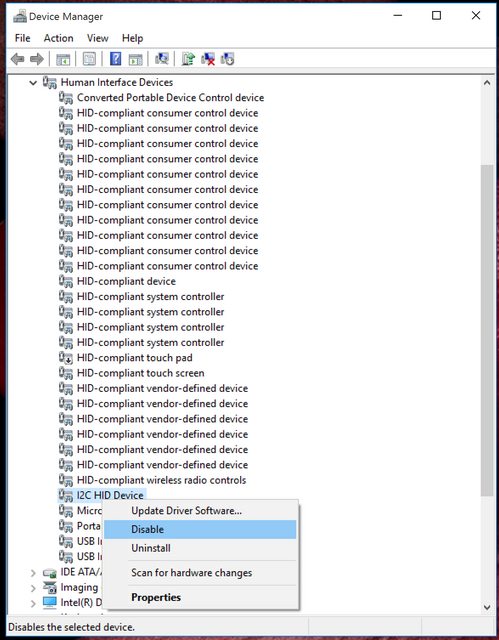Click the Intel(R) category monitor icon
This screenshot has height=640, width=499.
coord(50,602)
